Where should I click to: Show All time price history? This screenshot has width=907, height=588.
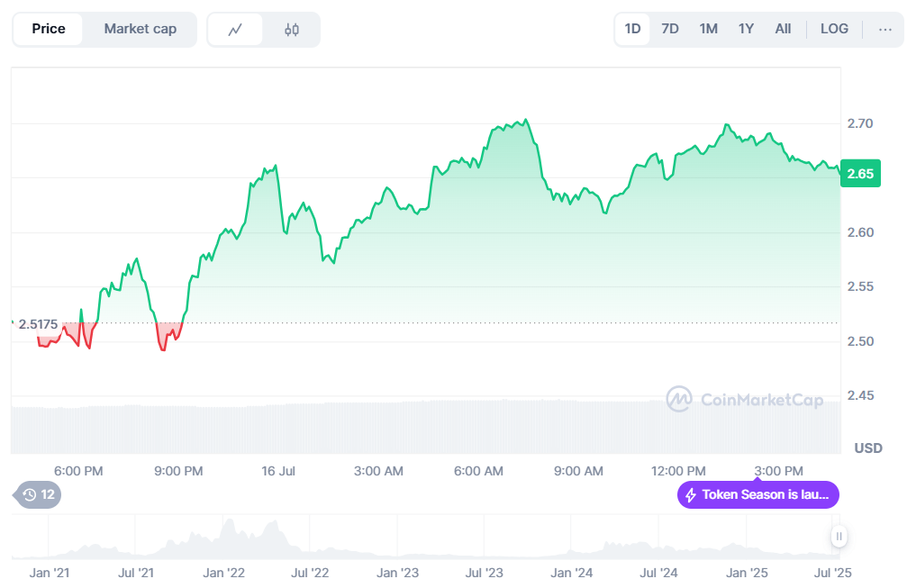click(783, 29)
